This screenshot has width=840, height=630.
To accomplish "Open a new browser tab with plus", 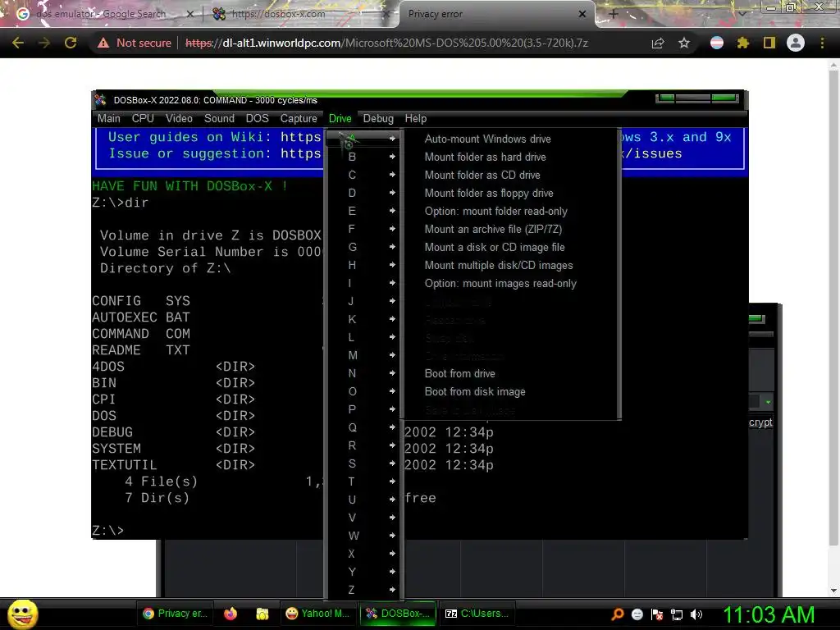I will (x=614, y=14).
